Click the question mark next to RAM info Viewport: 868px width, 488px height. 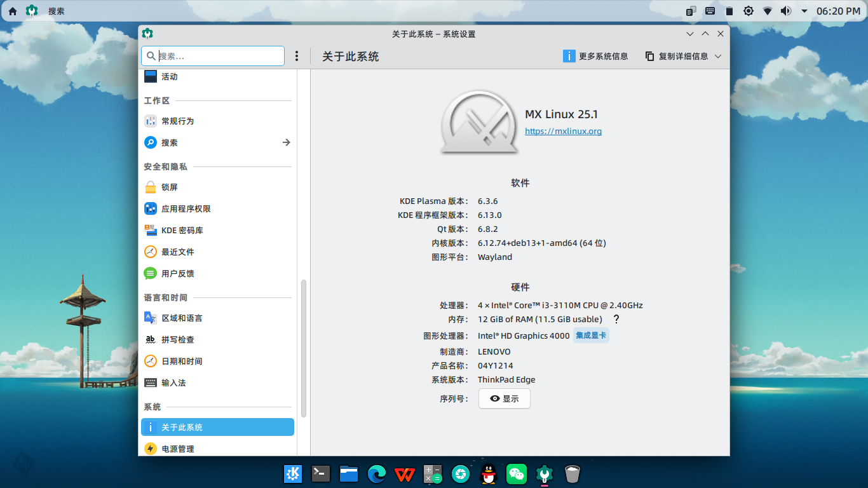point(616,320)
